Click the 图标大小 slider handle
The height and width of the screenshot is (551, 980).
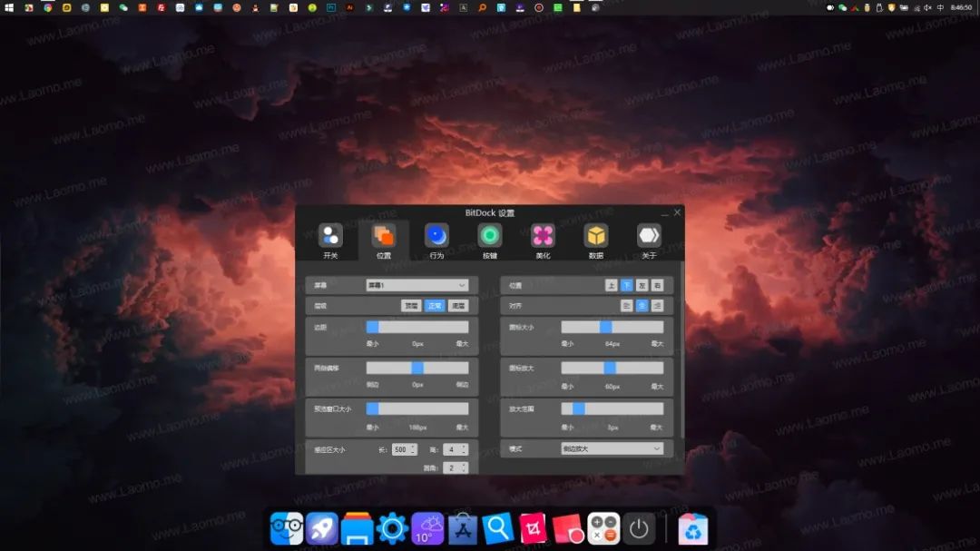coord(605,327)
